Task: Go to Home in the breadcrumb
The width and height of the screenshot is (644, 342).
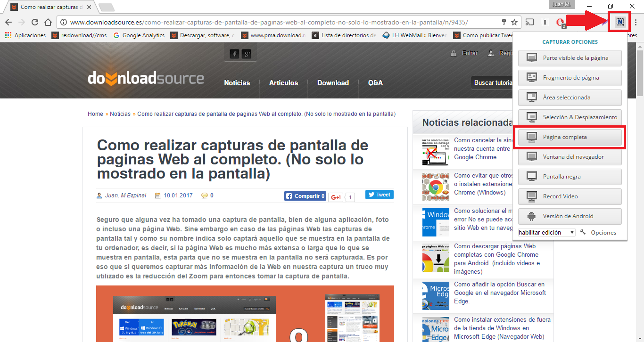Action: click(x=95, y=114)
